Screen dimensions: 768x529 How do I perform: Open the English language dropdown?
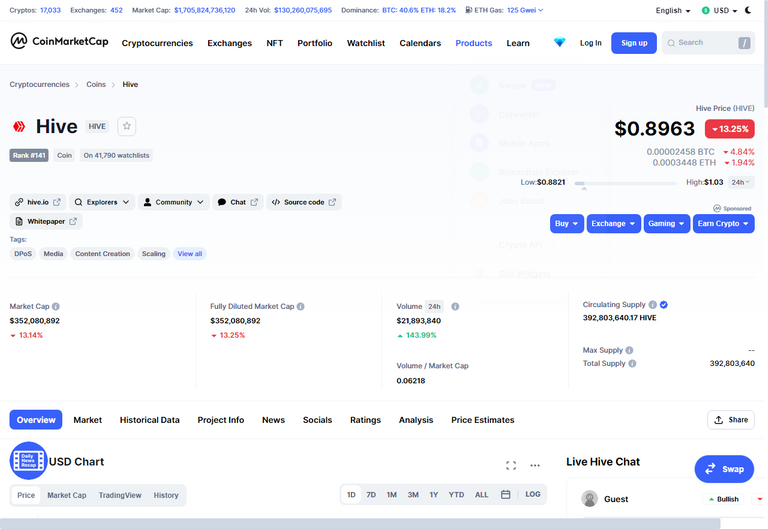point(673,10)
